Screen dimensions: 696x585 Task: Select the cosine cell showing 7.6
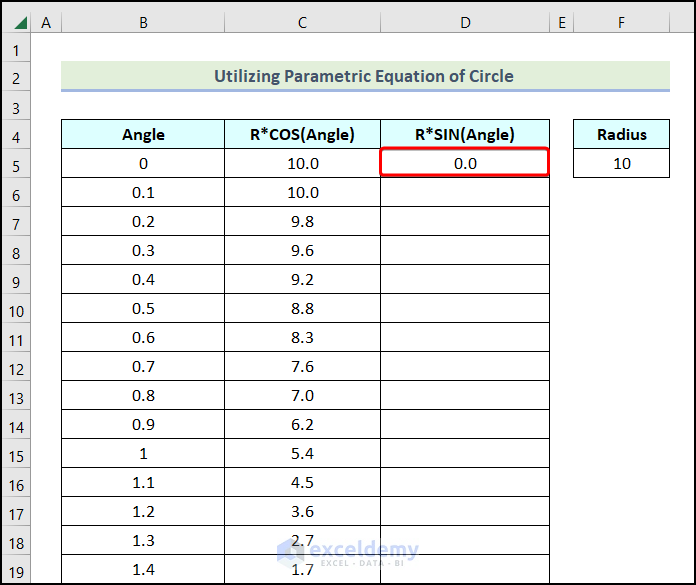[302, 367]
